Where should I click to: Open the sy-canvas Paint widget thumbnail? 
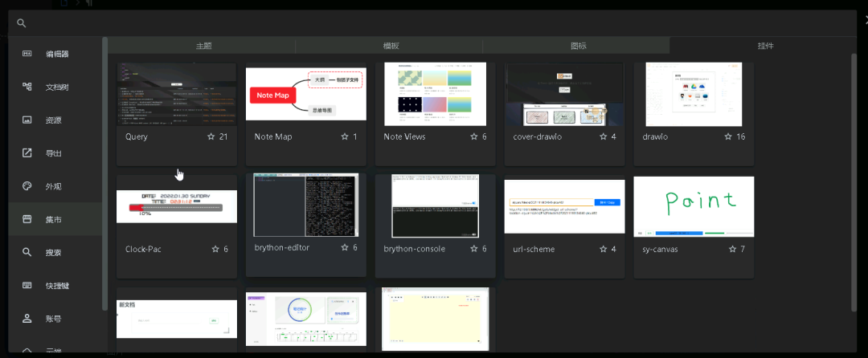[694, 206]
